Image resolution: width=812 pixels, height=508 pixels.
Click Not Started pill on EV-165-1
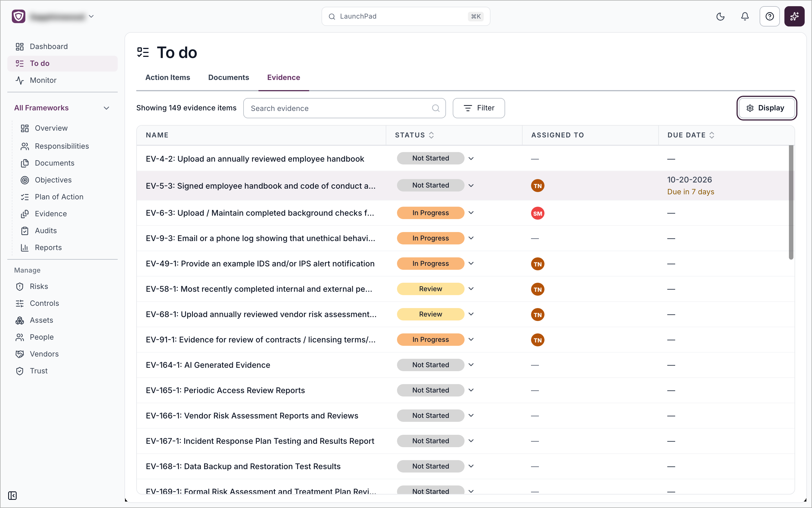430,390
